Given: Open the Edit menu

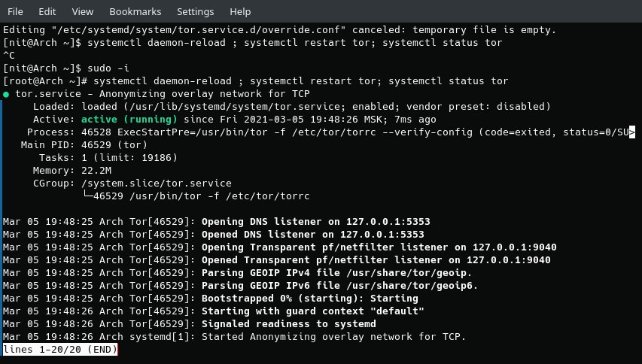Looking at the screenshot, I should (x=47, y=12).
